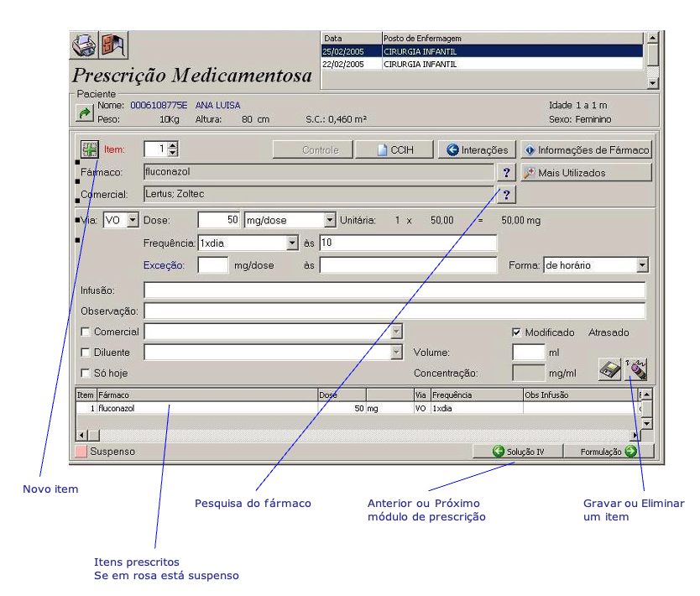Add a new item with the green plus icon

pyautogui.click(x=89, y=149)
